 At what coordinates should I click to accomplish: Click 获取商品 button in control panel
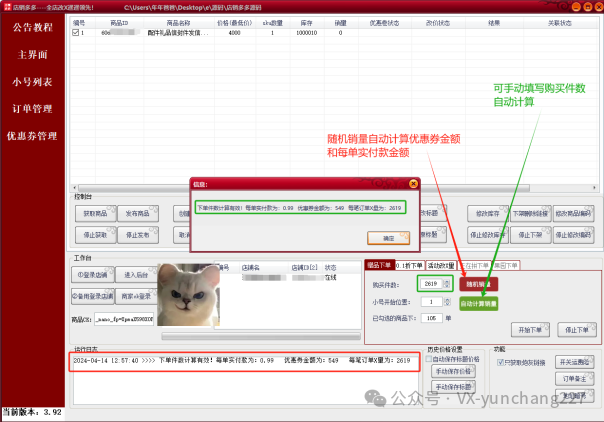pos(95,213)
